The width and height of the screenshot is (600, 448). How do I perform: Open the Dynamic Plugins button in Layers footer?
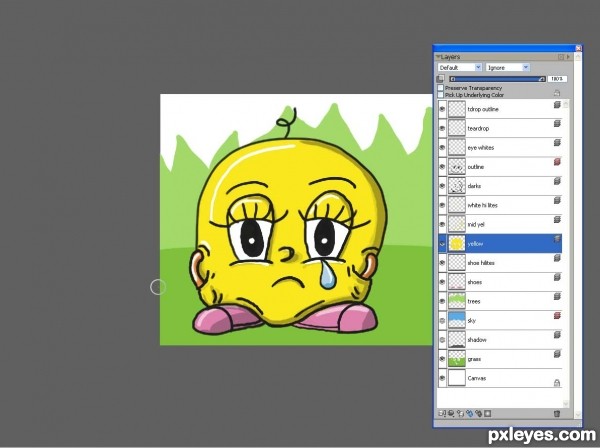tap(451, 414)
